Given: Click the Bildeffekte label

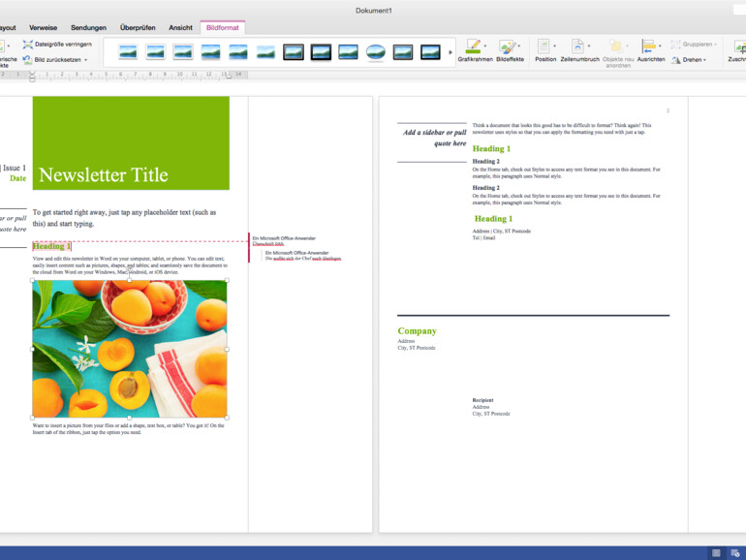Looking at the screenshot, I should coord(510,59).
